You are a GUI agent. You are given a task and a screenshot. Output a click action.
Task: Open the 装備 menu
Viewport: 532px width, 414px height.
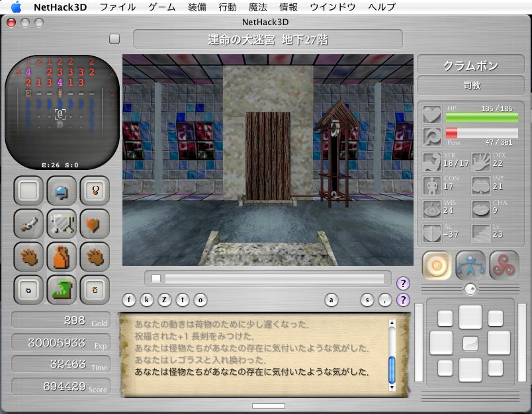(197, 7)
